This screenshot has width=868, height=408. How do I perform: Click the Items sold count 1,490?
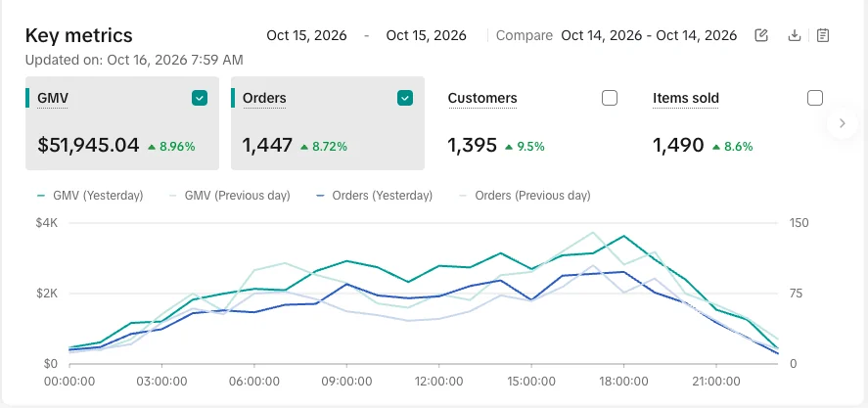click(x=678, y=146)
